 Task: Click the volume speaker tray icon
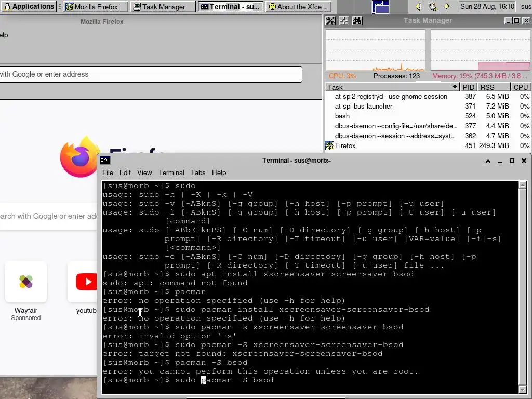(x=419, y=6)
